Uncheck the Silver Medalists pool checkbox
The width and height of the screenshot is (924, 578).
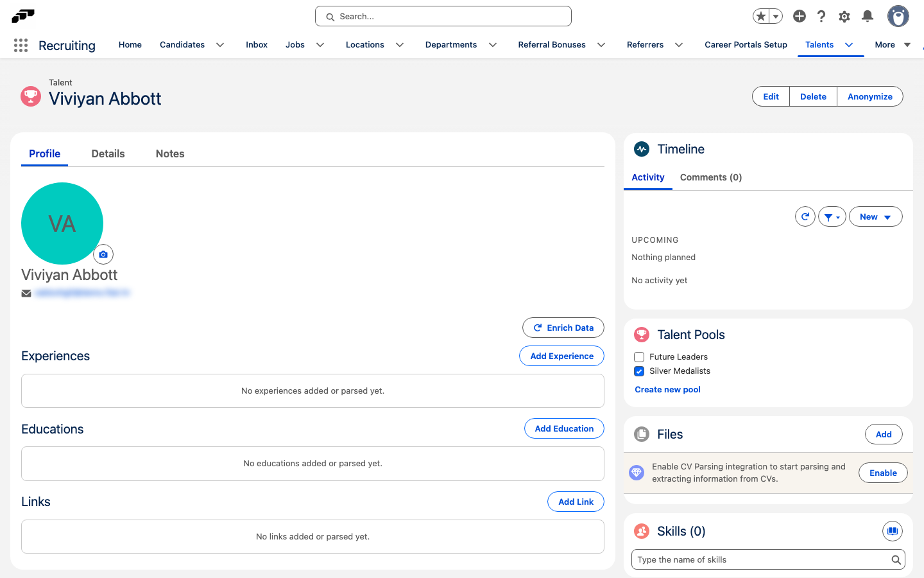(639, 371)
